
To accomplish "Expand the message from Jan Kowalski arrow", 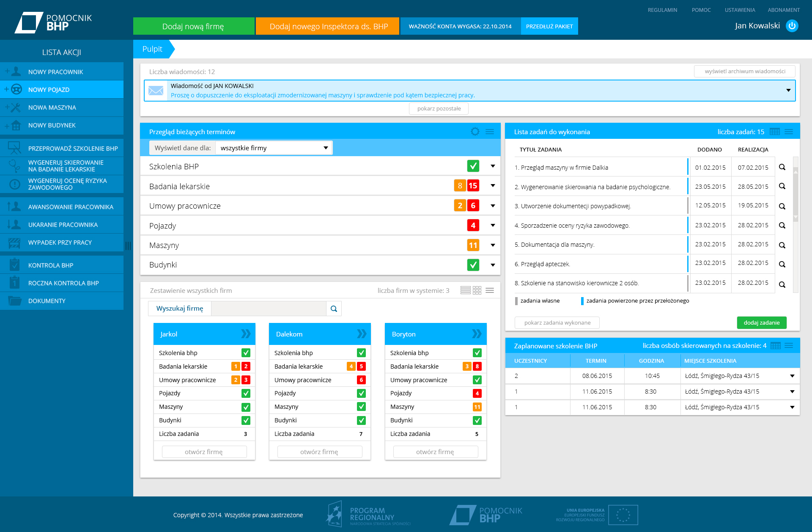I will (x=788, y=90).
